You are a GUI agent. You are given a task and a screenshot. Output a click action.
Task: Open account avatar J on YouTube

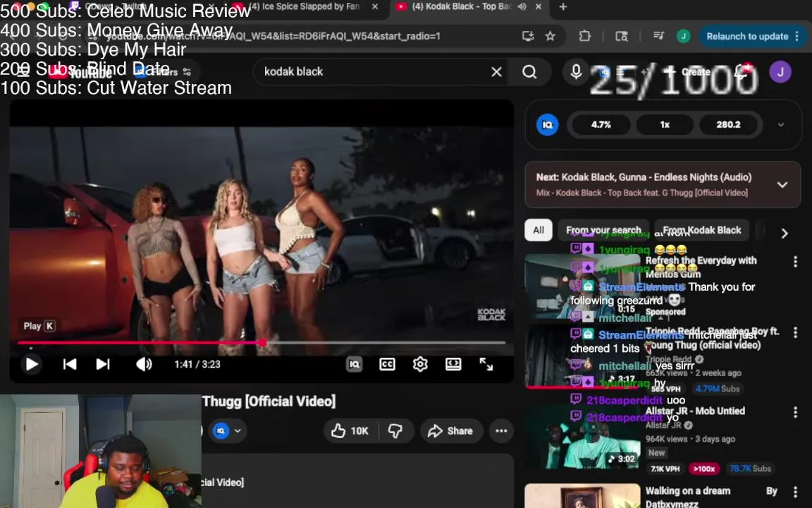click(780, 71)
